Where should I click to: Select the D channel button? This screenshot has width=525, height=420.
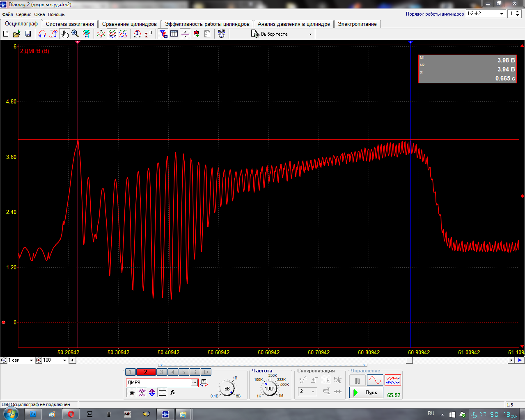click(206, 372)
